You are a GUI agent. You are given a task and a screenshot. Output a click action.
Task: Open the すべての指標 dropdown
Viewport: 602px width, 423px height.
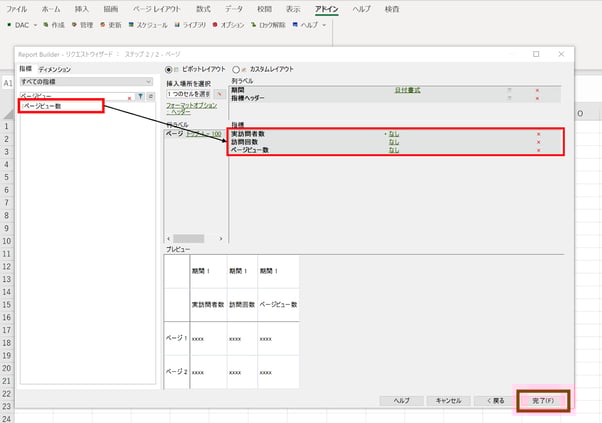tap(86, 82)
